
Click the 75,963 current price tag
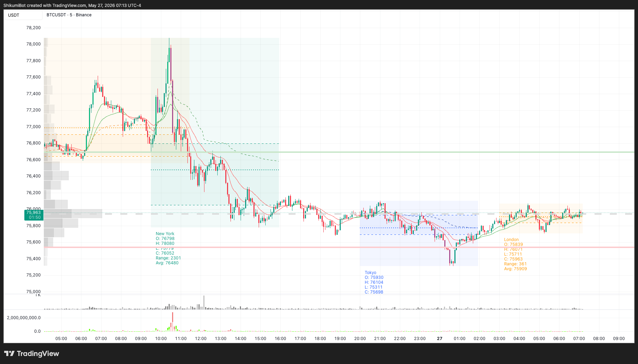[34, 215]
